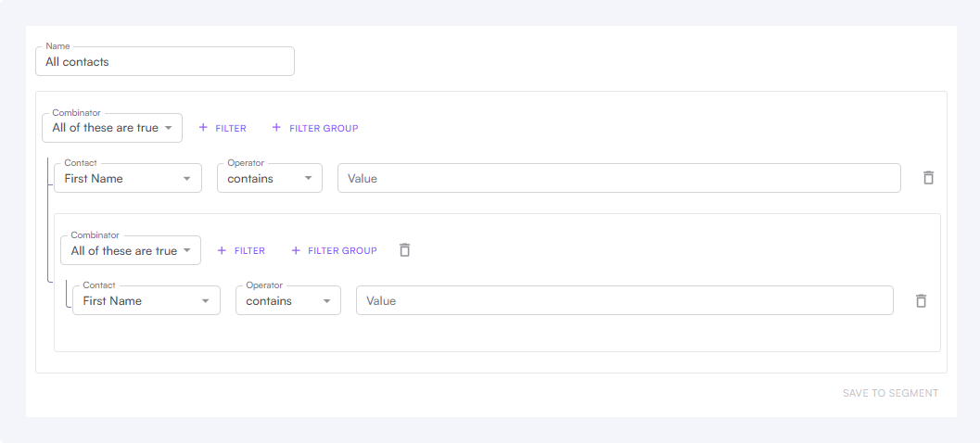Open the nested filter's Operator dropdown
Viewport: 980px width, 443px height.
point(288,300)
